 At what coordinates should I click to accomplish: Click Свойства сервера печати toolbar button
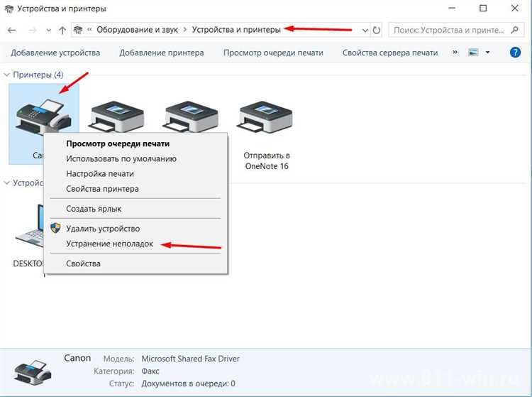pyautogui.click(x=390, y=53)
